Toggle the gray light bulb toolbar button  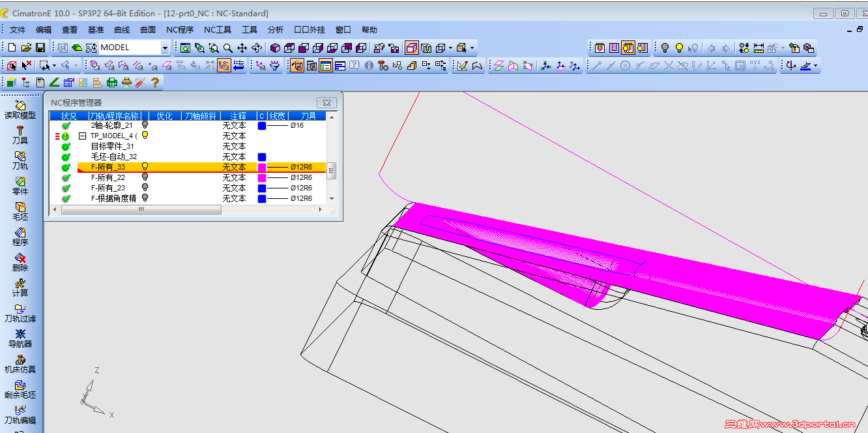click(665, 48)
